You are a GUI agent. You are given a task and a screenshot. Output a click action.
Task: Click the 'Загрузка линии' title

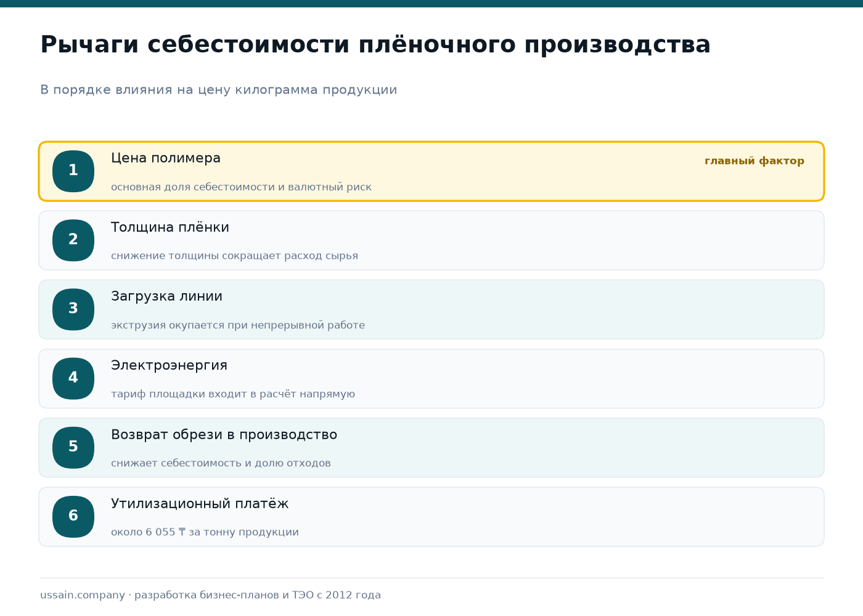click(166, 296)
